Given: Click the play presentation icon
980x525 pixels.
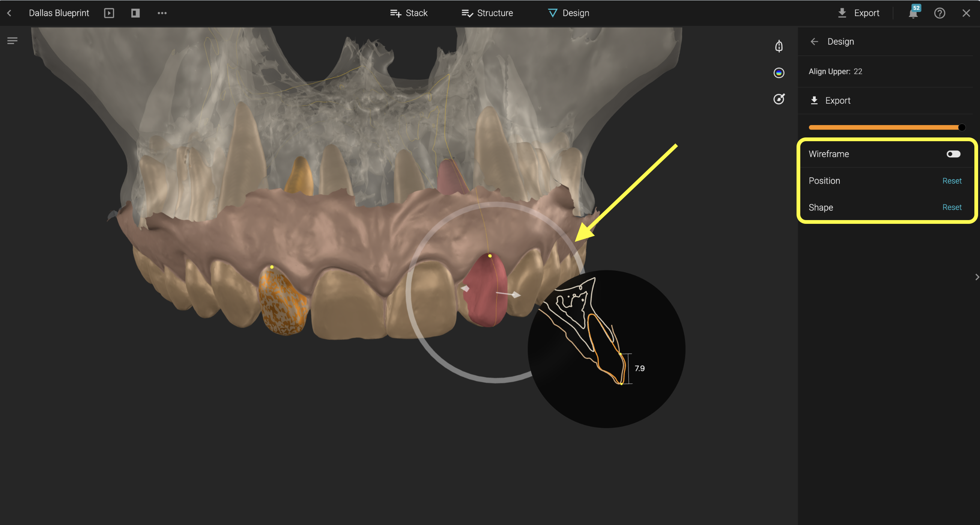Looking at the screenshot, I should pos(109,13).
